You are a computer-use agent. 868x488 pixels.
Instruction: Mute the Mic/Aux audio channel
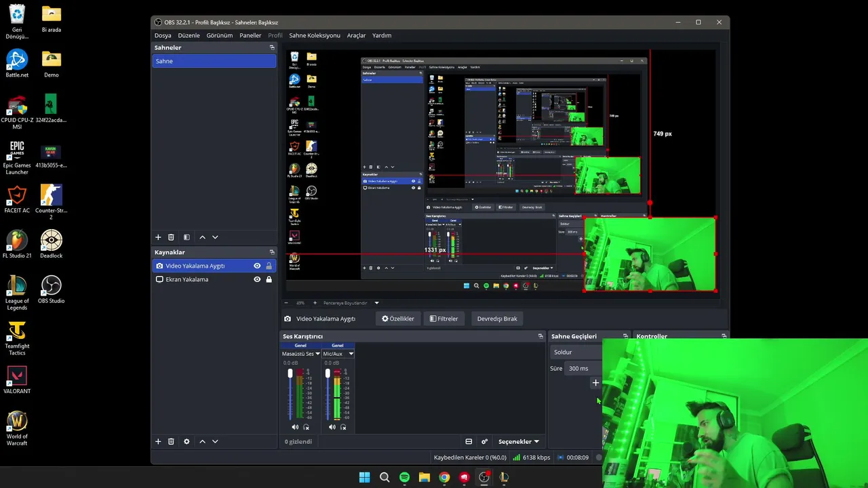[x=332, y=427]
